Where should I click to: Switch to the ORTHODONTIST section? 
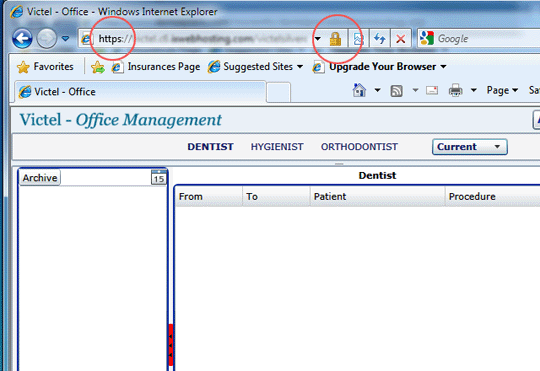359,147
